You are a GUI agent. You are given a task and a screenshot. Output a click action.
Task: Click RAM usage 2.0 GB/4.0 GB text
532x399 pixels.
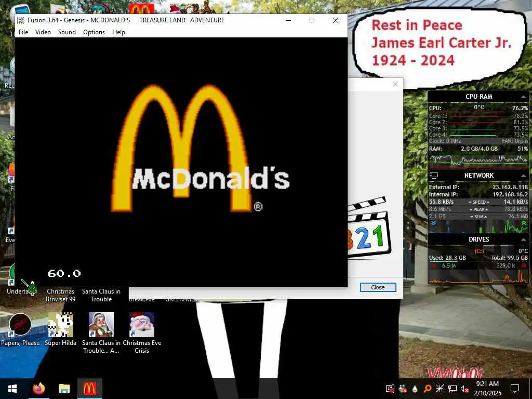coord(479,149)
